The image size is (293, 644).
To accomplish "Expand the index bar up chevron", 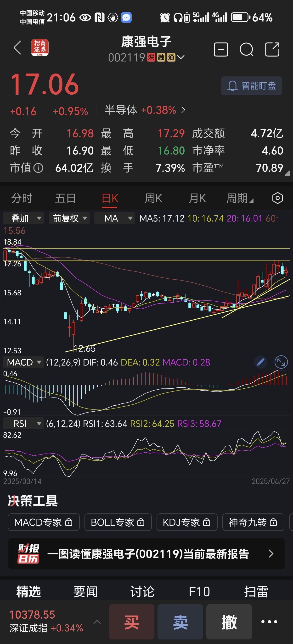I will coord(97,622).
